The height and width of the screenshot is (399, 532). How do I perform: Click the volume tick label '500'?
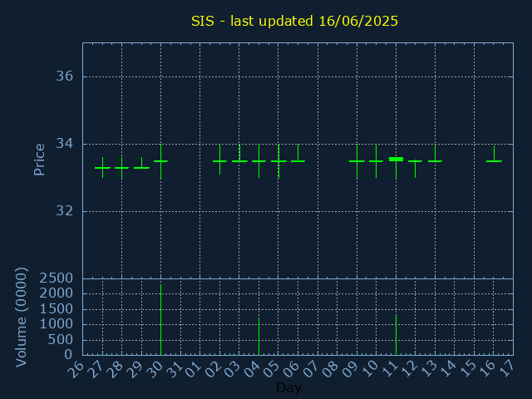(61, 339)
